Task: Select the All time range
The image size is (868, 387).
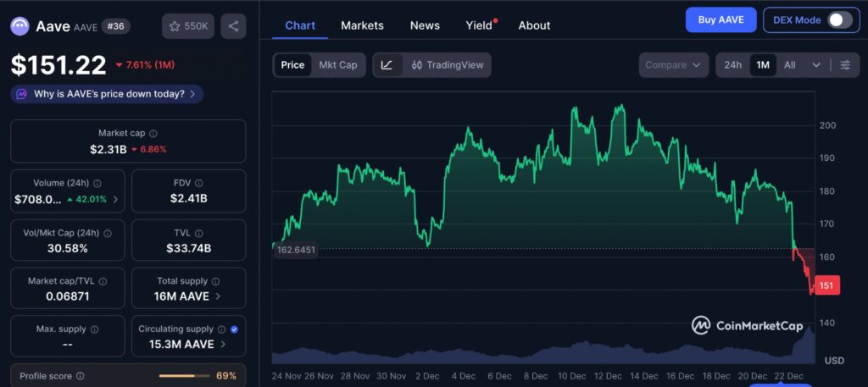Action: [790, 65]
